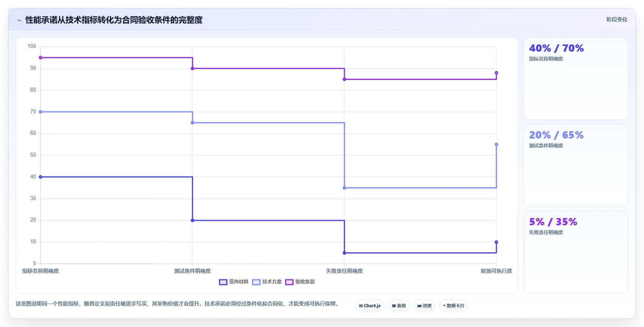Click 技术方案 point at 55 for 复测可执行度

click(x=496, y=145)
